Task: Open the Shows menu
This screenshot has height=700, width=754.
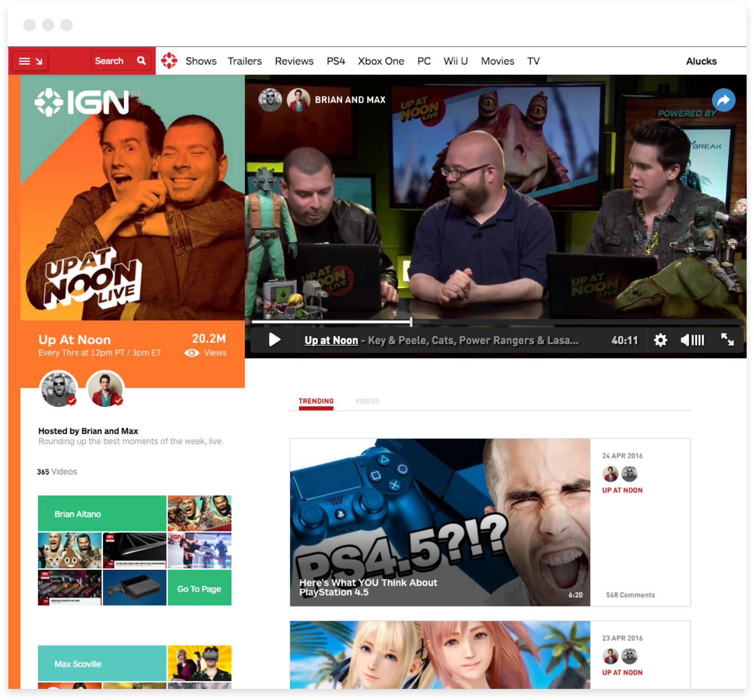Action: (x=201, y=61)
